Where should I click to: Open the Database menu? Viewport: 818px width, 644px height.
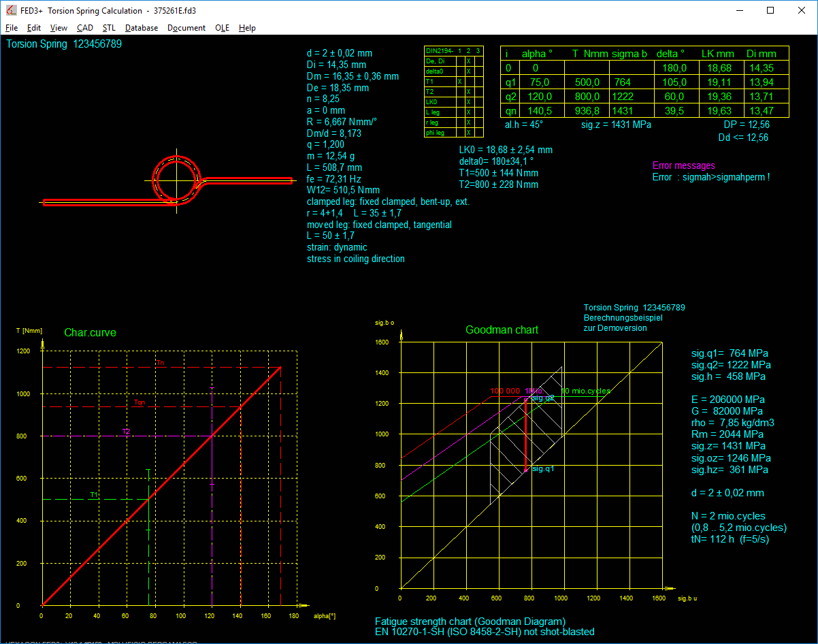142,28
